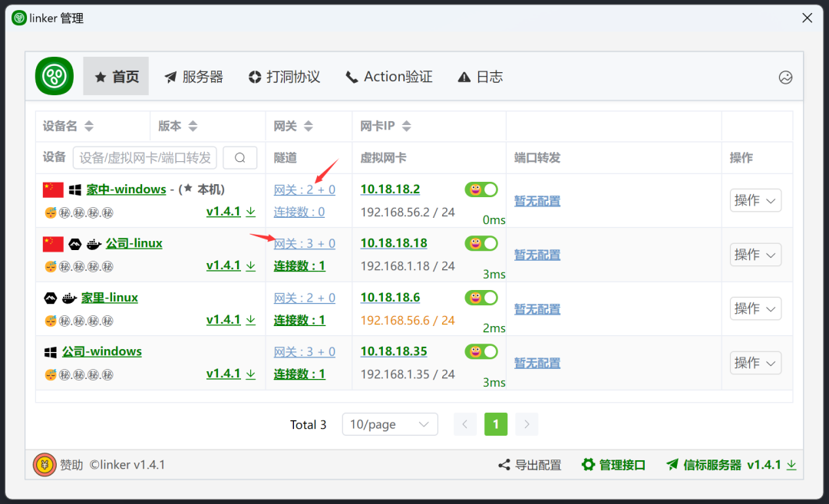
Task: Go to next page arrow
Action: click(x=527, y=424)
